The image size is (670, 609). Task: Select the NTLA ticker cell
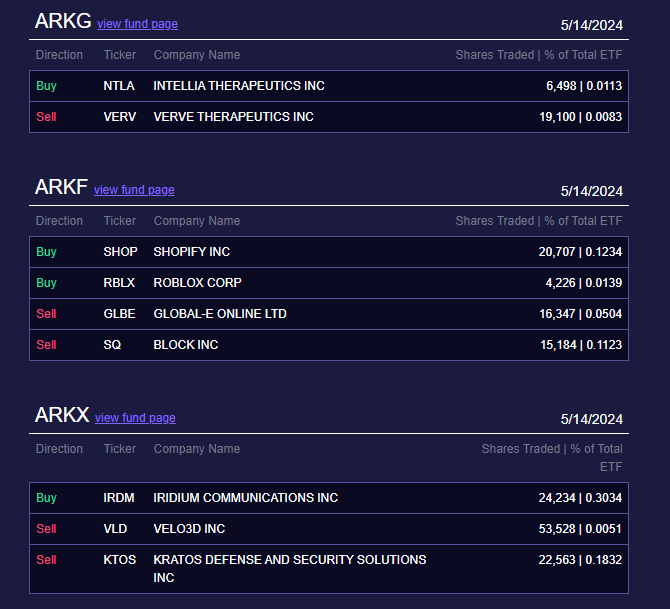tap(119, 86)
